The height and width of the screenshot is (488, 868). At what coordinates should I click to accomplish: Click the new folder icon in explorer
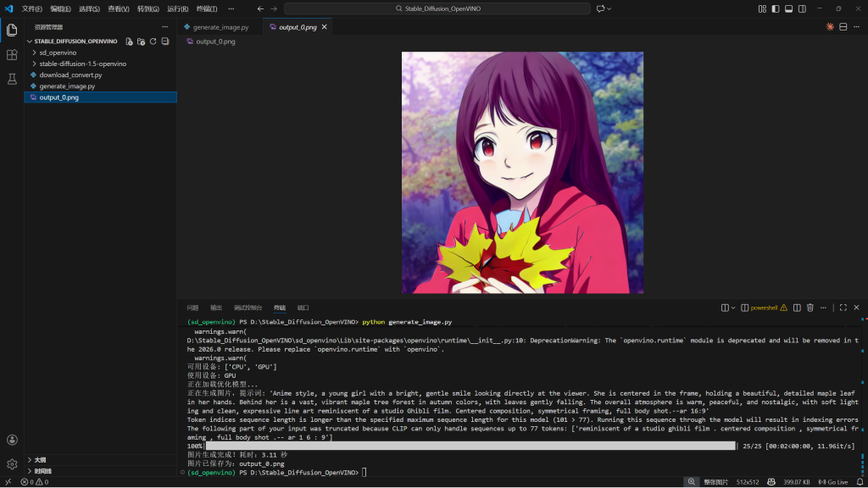point(141,41)
